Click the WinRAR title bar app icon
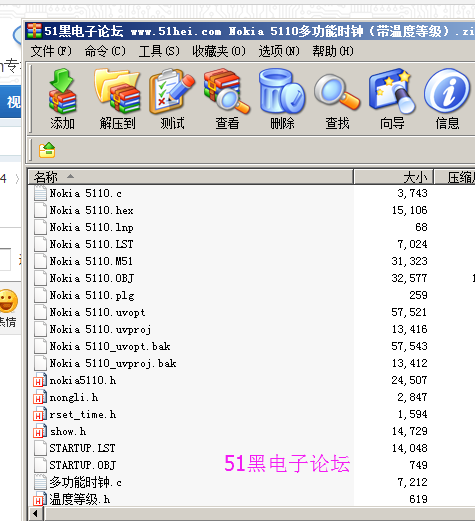Screen dimensions: 475x521 [x=34, y=31]
